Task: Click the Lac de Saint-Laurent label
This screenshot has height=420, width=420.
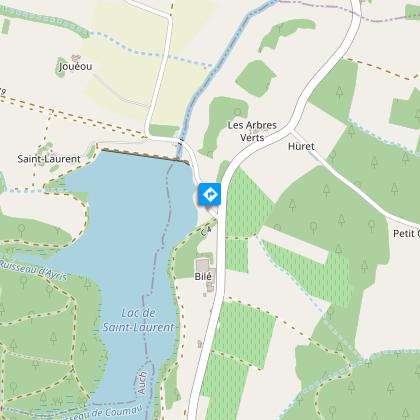Action: coord(138,320)
